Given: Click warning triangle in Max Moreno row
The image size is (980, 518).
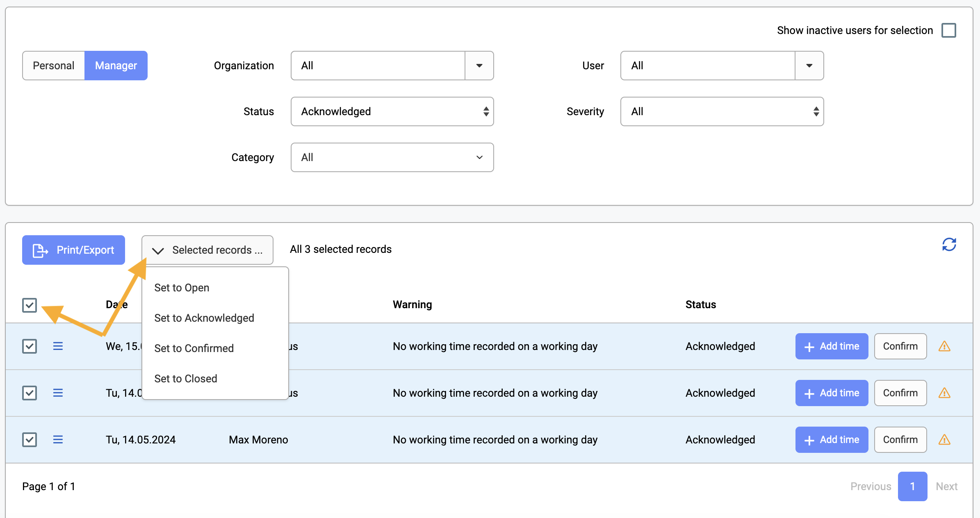Looking at the screenshot, I should coord(944,440).
